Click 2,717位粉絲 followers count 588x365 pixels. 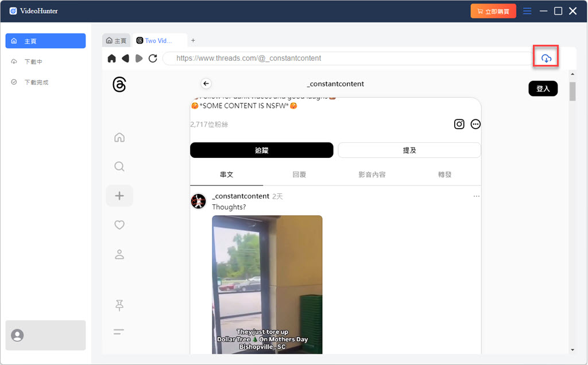(x=209, y=125)
